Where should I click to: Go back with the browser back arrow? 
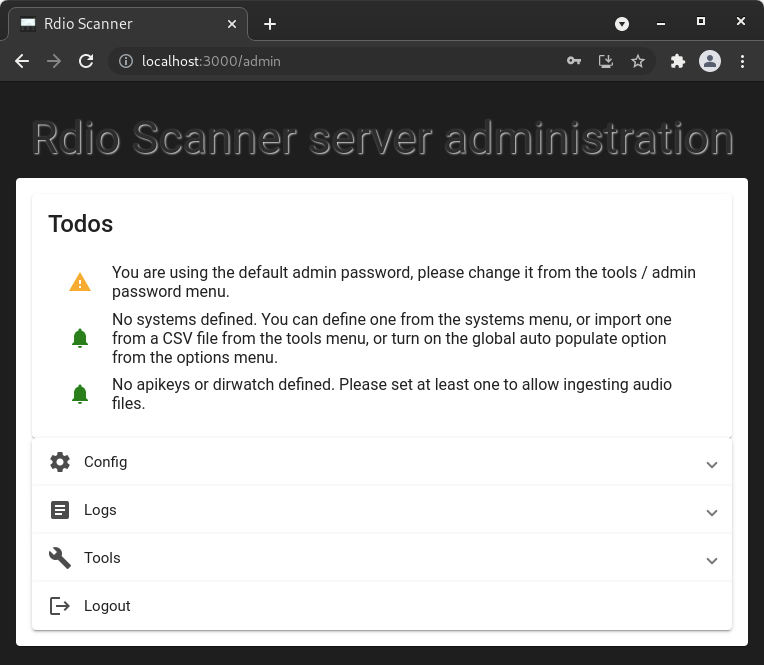(22, 61)
